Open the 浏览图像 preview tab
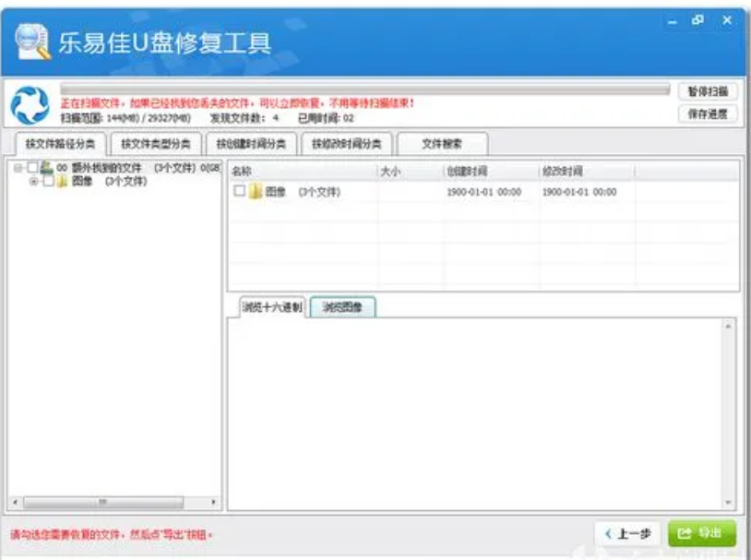 342,306
